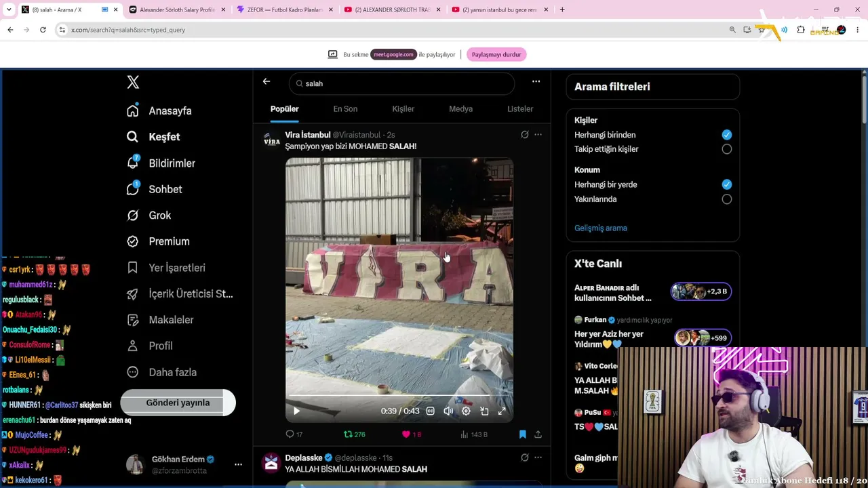Open 'Gelişmiş arama' advanced search link
The image size is (868, 488).
click(x=601, y=228)
